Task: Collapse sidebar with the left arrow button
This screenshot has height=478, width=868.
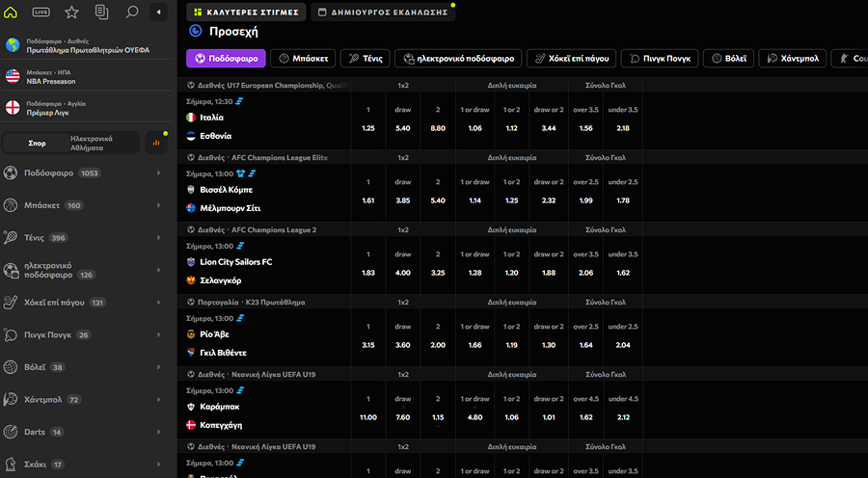Action: 158,13
